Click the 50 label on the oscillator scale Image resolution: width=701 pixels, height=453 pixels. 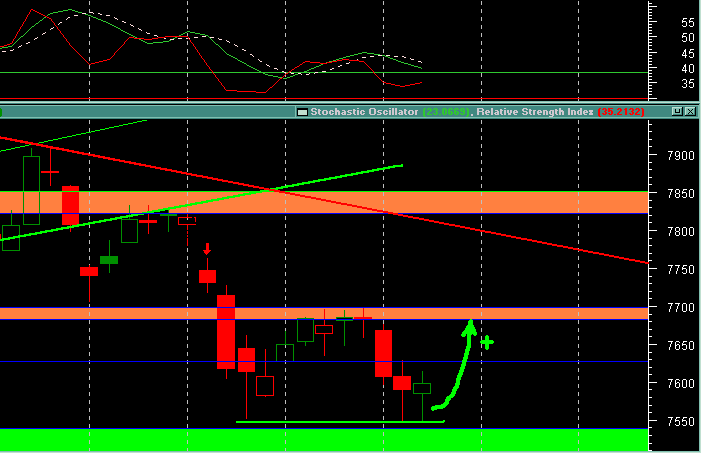coord(688,38)
